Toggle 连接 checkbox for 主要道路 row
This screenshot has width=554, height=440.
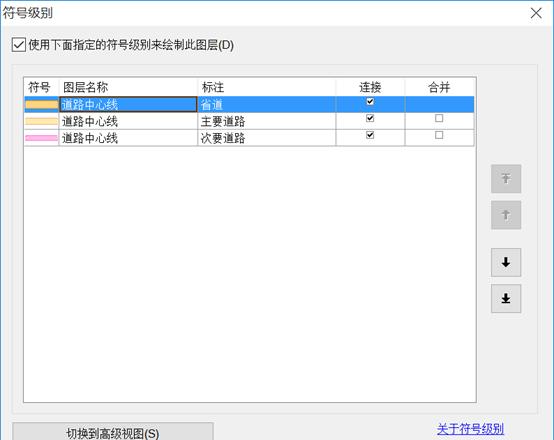coord(370,118)
